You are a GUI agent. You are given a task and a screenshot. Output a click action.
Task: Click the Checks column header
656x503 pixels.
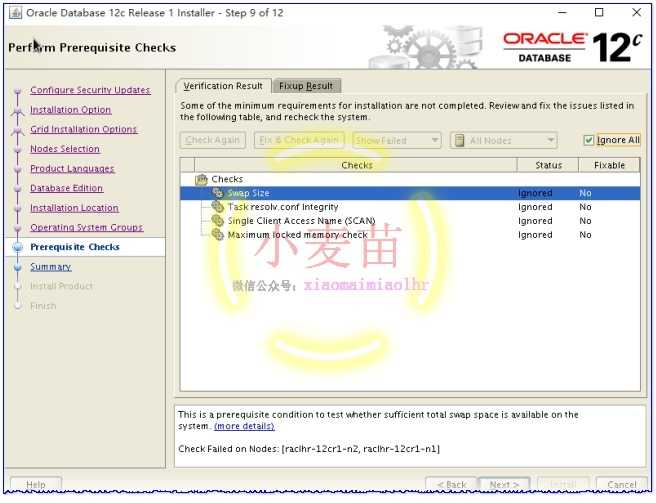pyautogui.click(x=356, y=165)
